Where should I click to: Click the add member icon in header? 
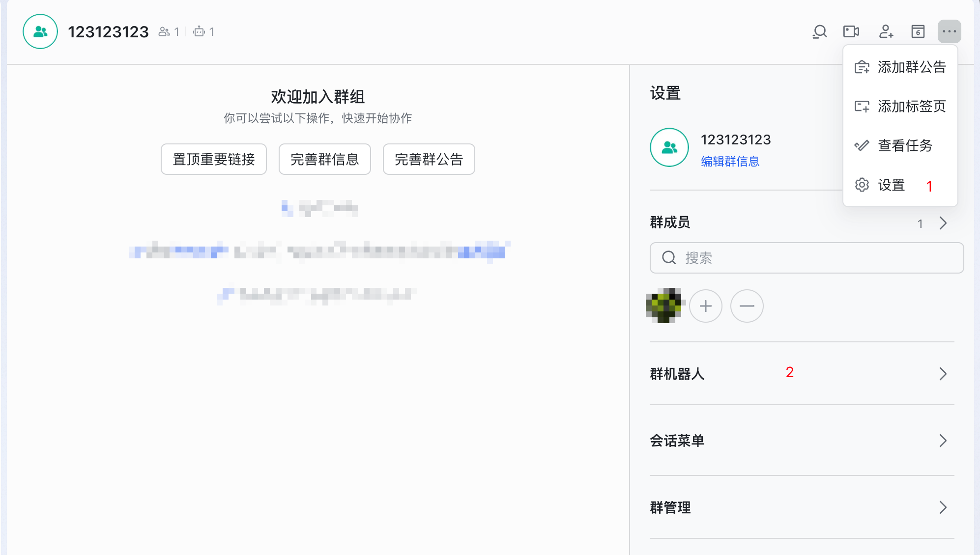click(886, 32)
